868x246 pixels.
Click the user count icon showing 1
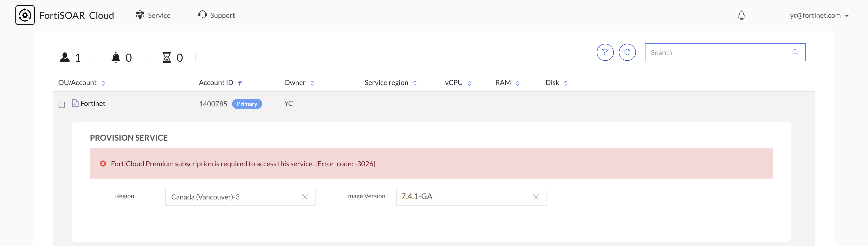[x=65, y=57]
